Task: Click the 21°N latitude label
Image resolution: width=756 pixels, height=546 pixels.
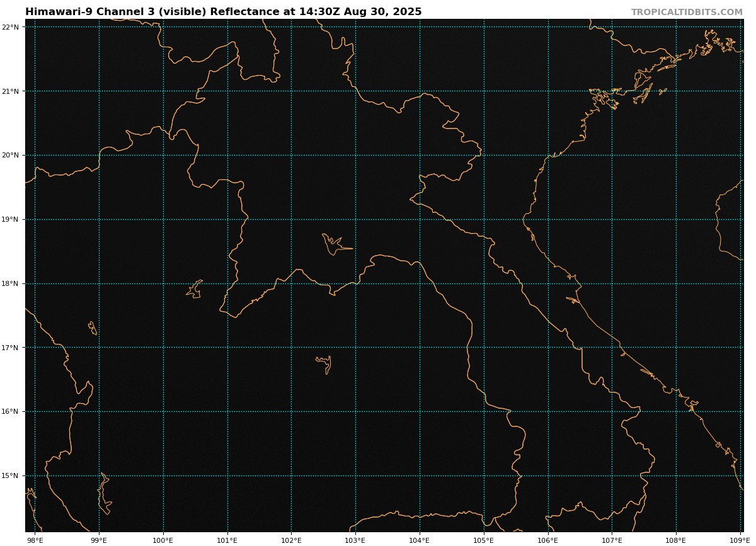Action: point(11,91)
